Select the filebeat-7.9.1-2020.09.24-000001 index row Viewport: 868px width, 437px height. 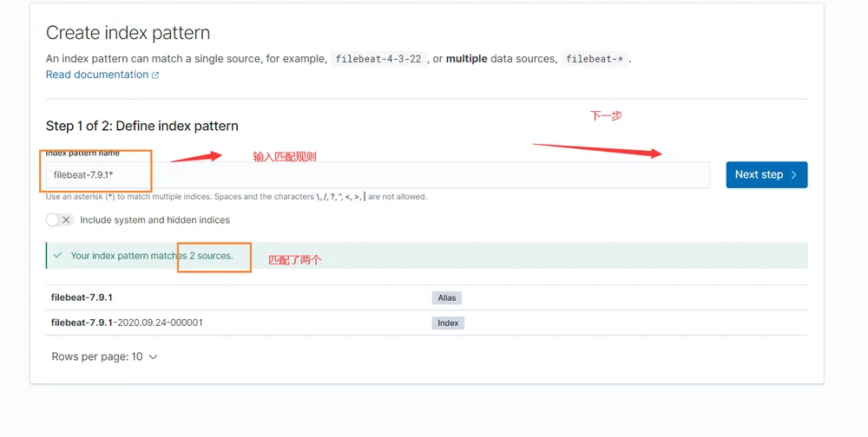pyautogui.click(x=426, y=323)
